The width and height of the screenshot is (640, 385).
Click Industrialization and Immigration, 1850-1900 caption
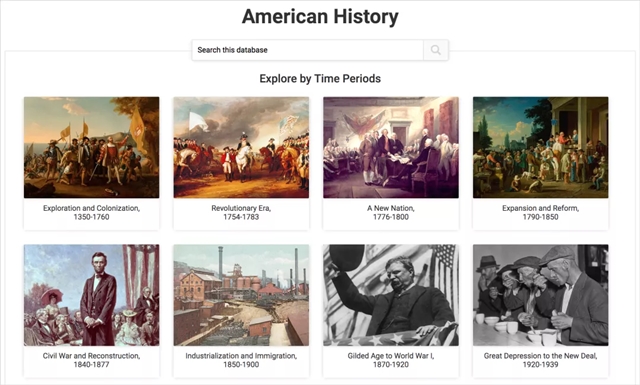pos(241,360)
